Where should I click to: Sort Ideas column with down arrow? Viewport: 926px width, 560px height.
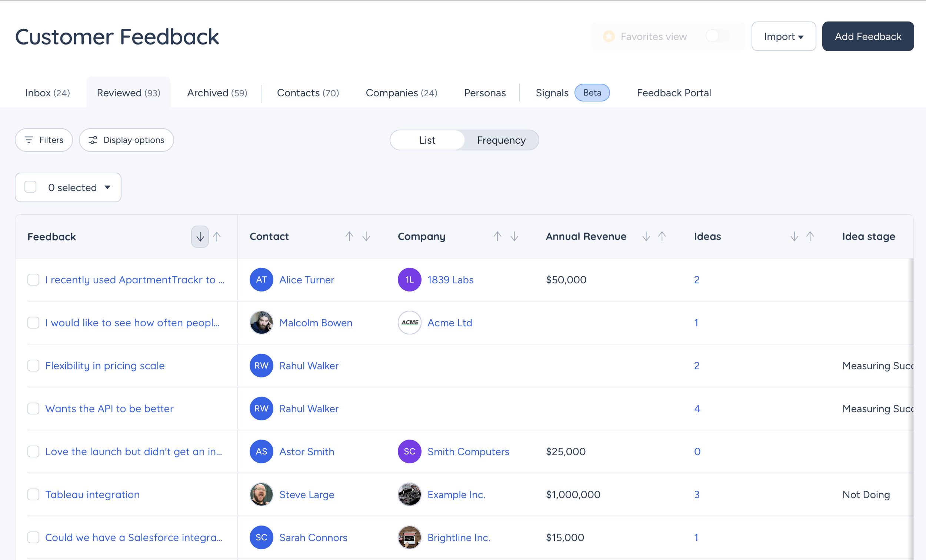[794, 236]
